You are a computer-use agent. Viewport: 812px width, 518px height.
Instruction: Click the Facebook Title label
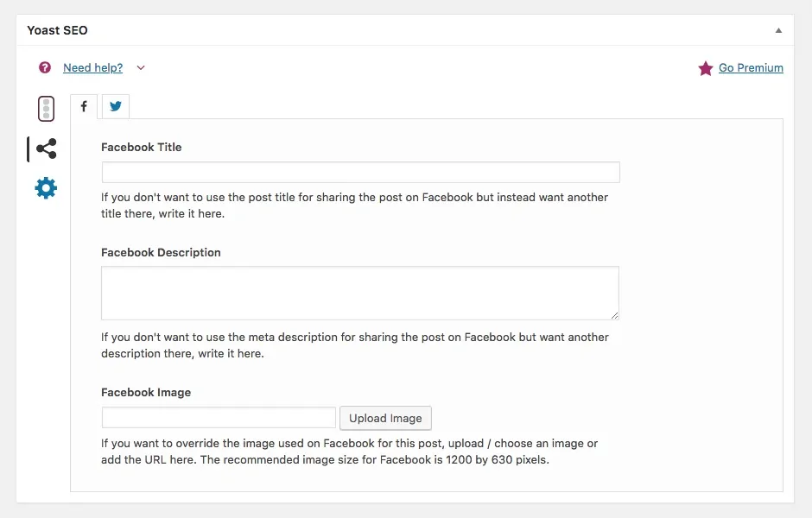point(142,147)
